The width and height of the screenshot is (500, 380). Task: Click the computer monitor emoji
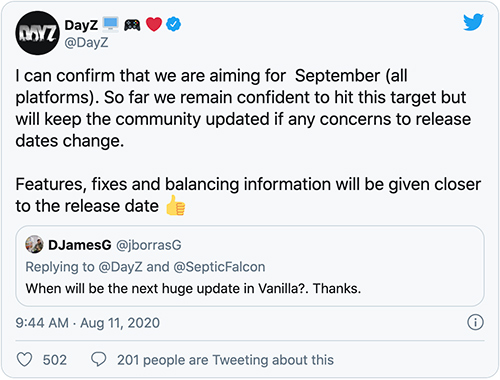tap(111, 24)
